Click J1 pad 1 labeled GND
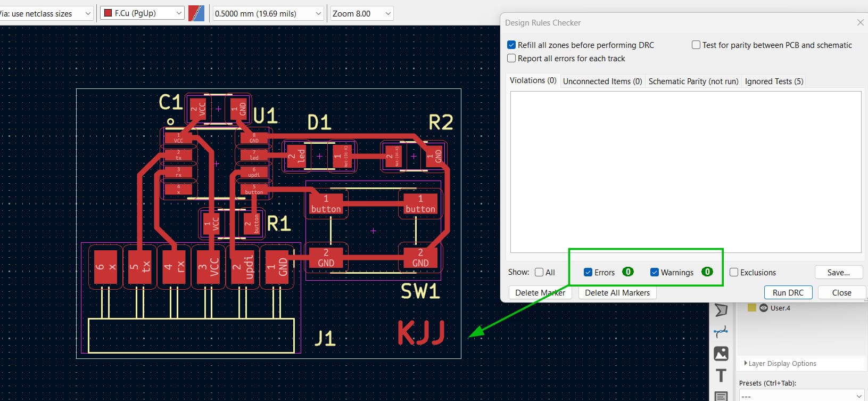This screenshot has height=401, width=868. (277, 266)
